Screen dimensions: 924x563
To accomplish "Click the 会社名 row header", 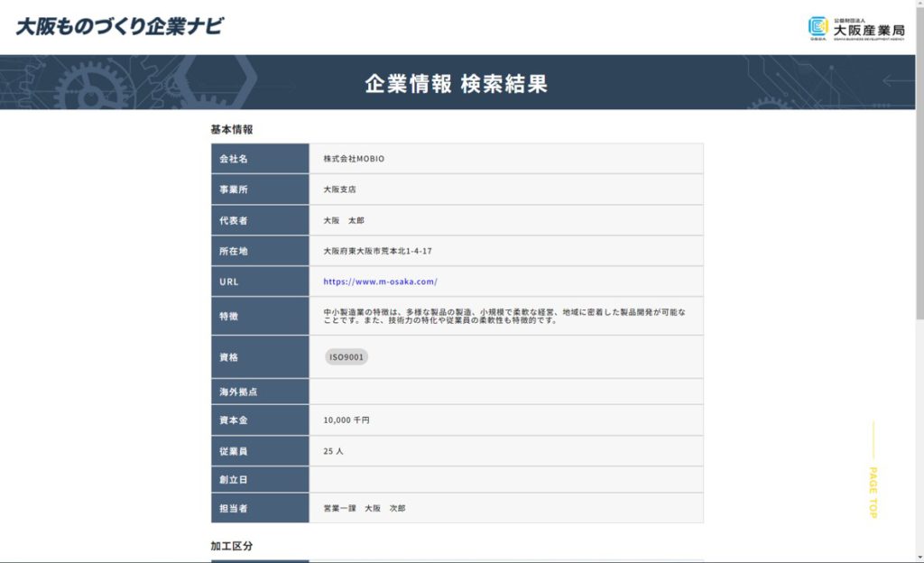I will [260, 159].
